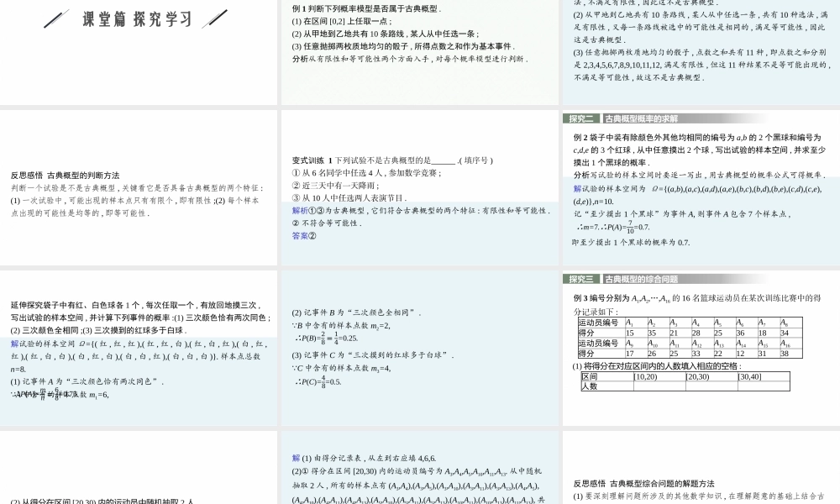The height and width of the screenshot is (504, 840).
Task: Expand the 古典概型的综合问题 section
Action: coord(634,276)
